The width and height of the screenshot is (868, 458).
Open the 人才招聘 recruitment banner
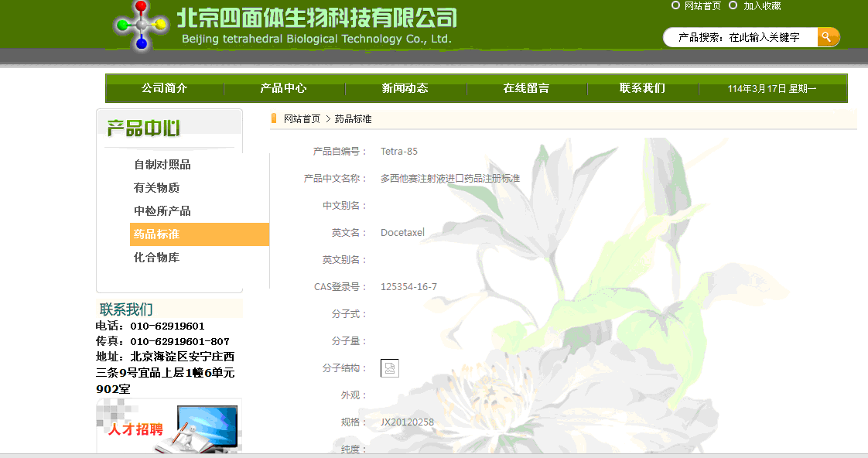coord(169,428)
